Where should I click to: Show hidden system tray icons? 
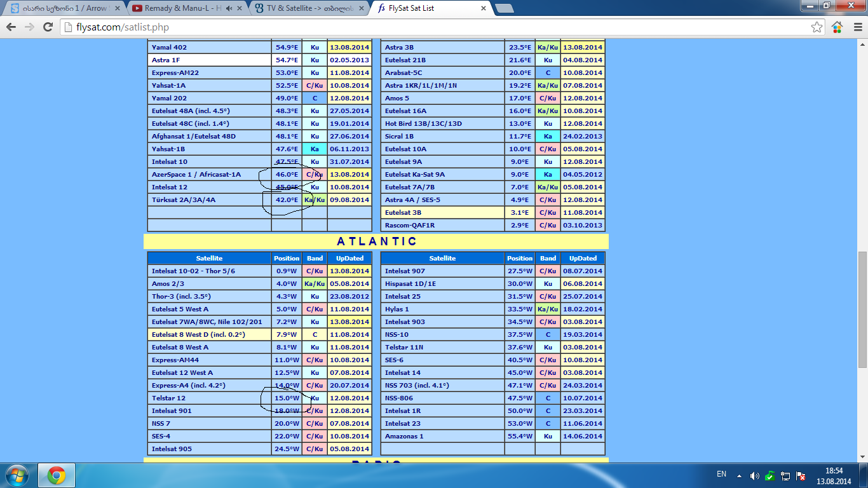(x=739, y=475)
